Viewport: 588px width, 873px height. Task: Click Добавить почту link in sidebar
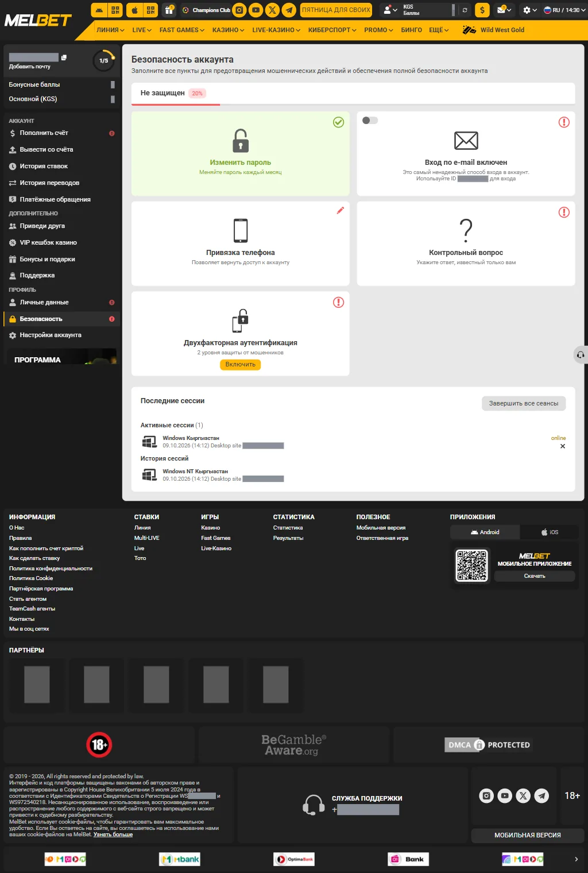[30, 67]
